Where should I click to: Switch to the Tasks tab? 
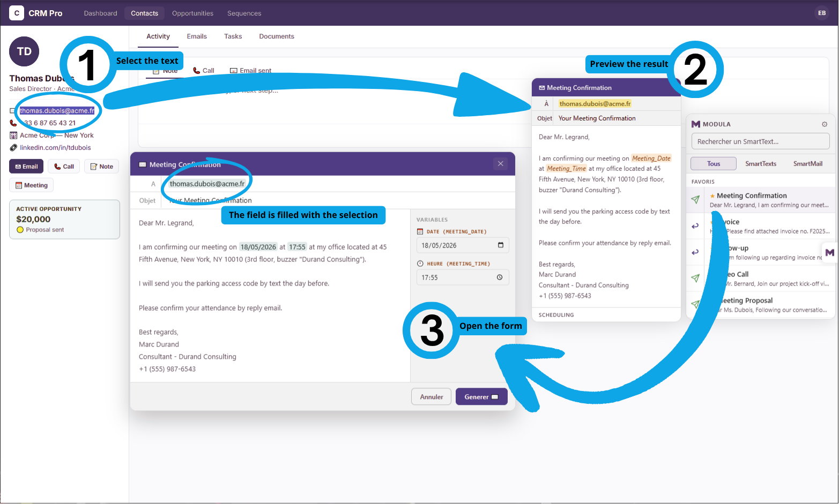233,36
